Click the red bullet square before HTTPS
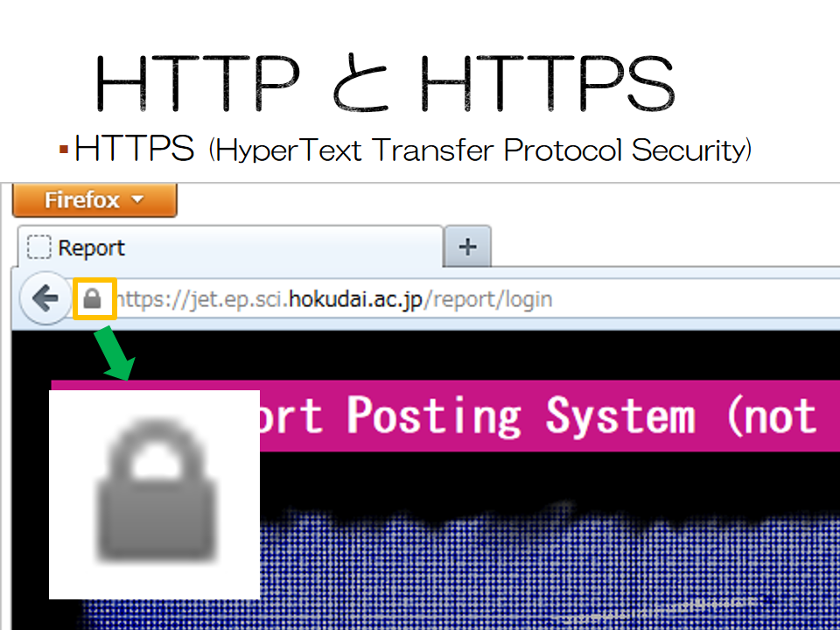This screenshot has width=840, height=630. click(64, 150)
